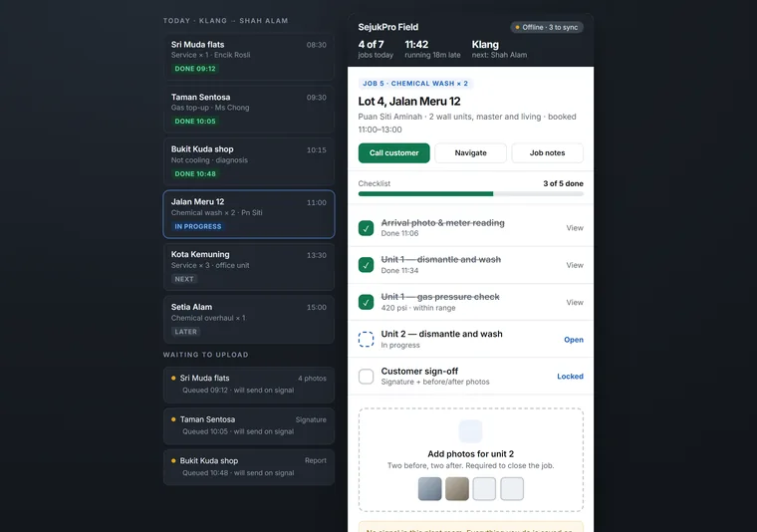View Unit 1 dismantle and wash entry
The width and height of the screenshot is (757, 532).
[x=575, y=265]
